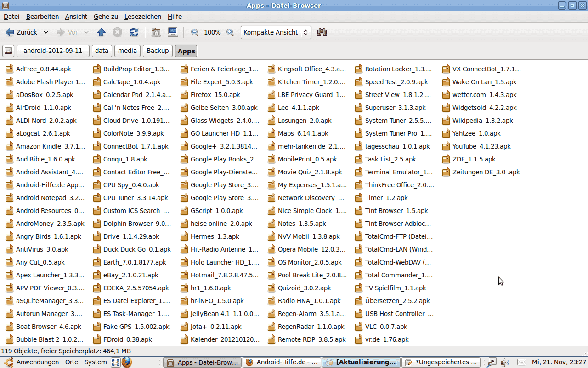Select Wikipedia_1.3.2.apk package icon
Image resolution: width=588 pixels, height=368 pixels.
coord(446,121)
